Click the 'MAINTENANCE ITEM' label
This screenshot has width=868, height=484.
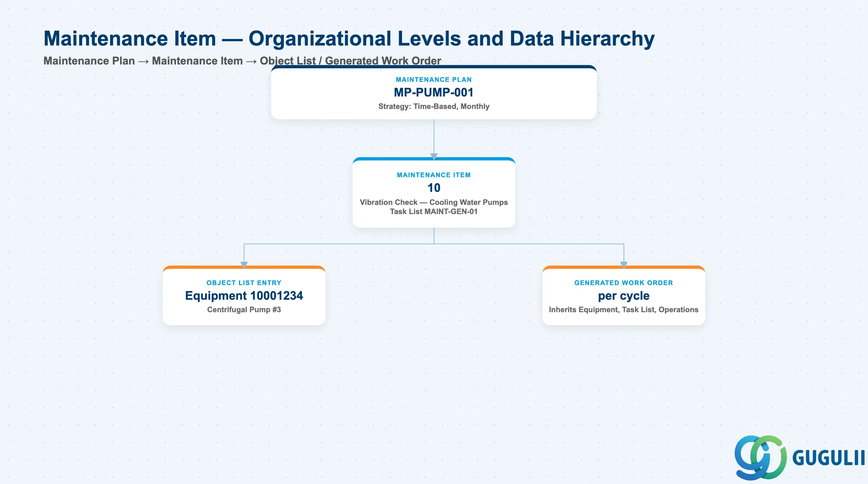(434, 175)
